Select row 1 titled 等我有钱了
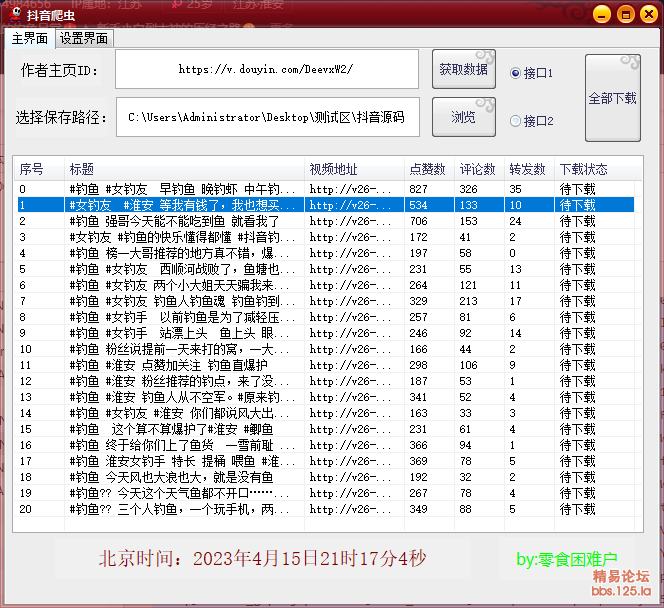This screenshot has height=608, width=664. [x=326, y=205]
